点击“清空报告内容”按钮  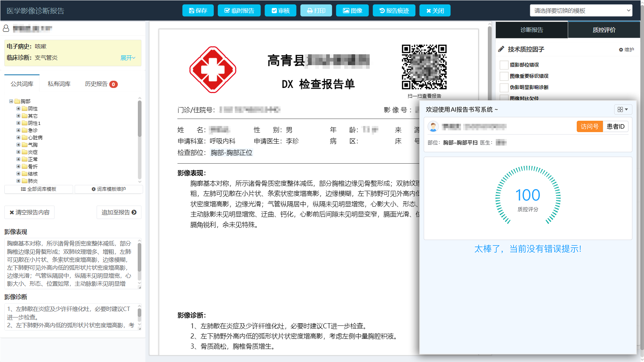[29, 212]
